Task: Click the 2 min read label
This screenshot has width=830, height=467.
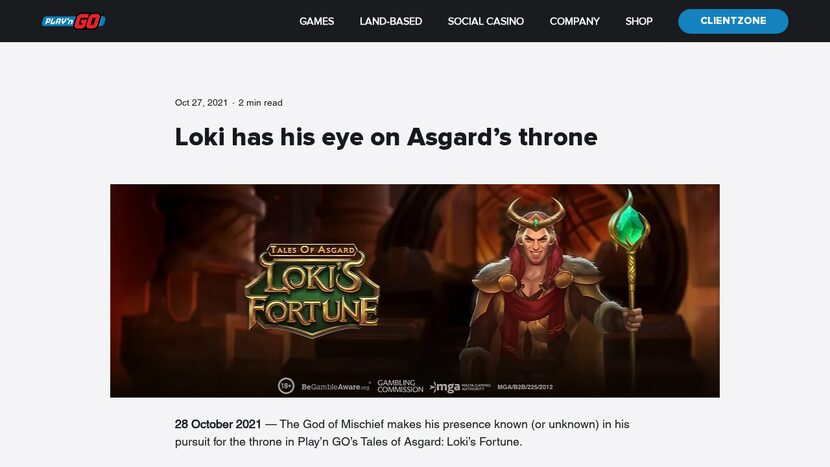Action: 261,103
